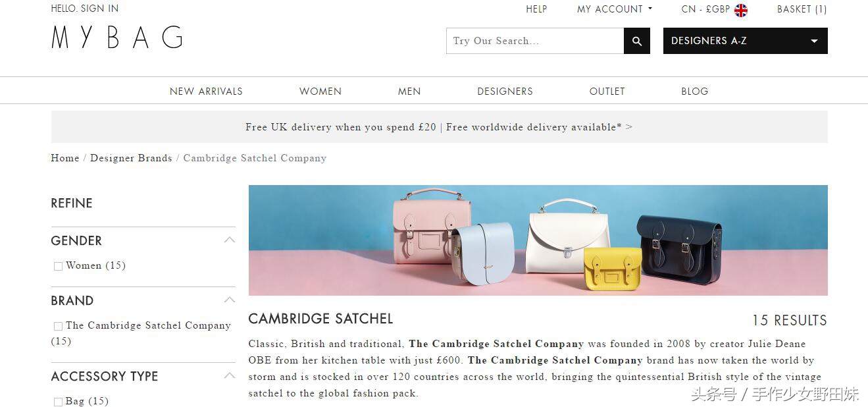Collapse the Accessory Type filter chevron
This screenshot has height=407, width=868.
coord(229,375)
